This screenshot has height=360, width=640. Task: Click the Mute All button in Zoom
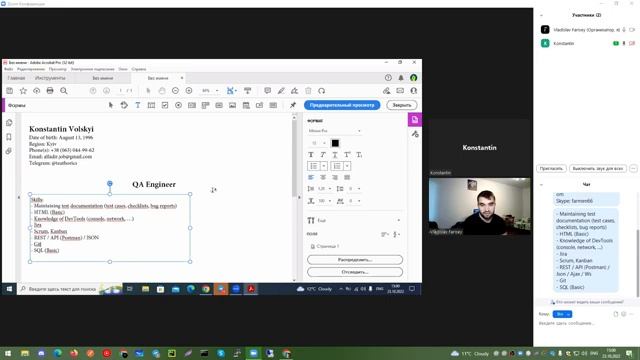coord(598,168)
